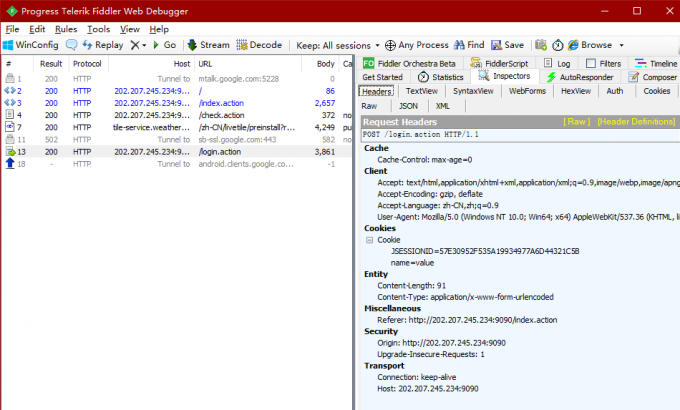This screenshot has height=410, width=680.
Task: Select the WebForms inspector tab
Action: tap(527, 91)
